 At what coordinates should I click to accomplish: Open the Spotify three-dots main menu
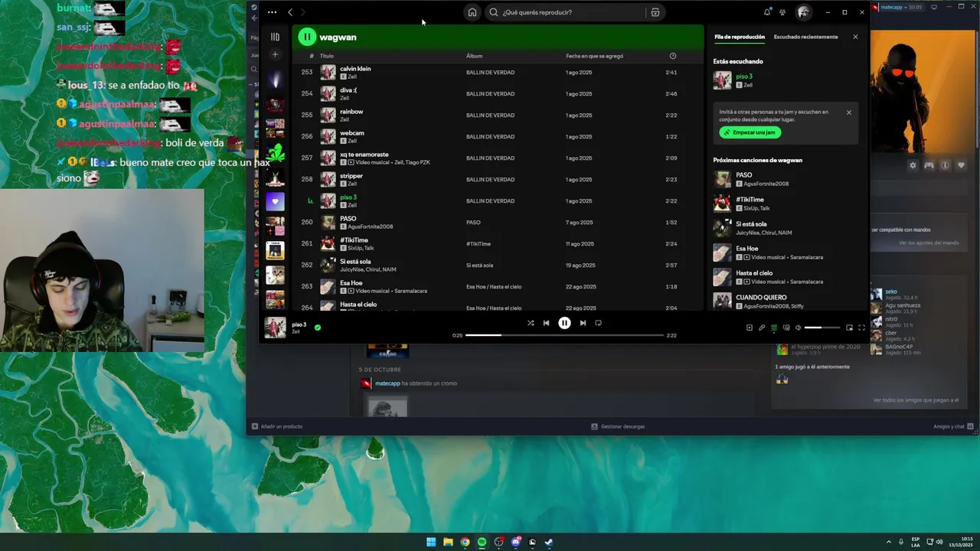click(272, 12)
